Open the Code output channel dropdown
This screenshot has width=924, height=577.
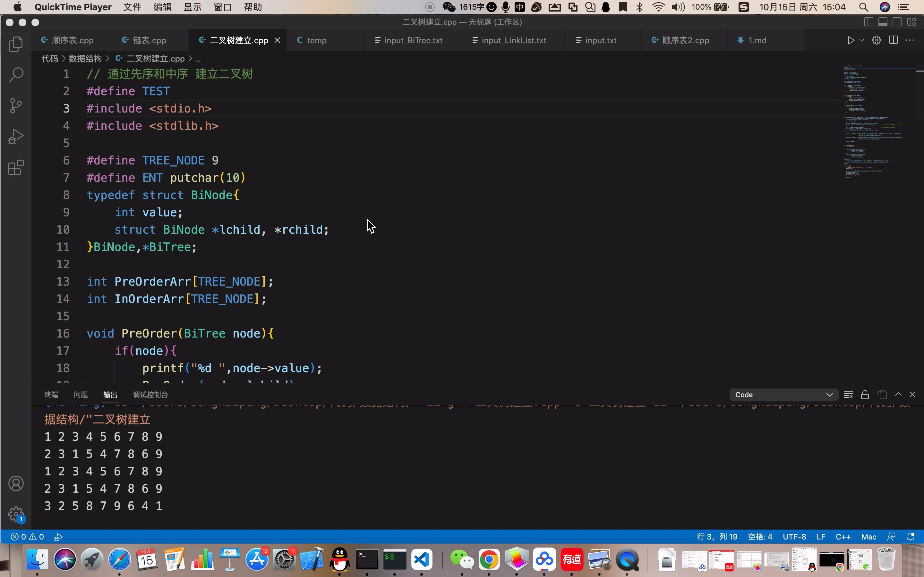[783, 395]
